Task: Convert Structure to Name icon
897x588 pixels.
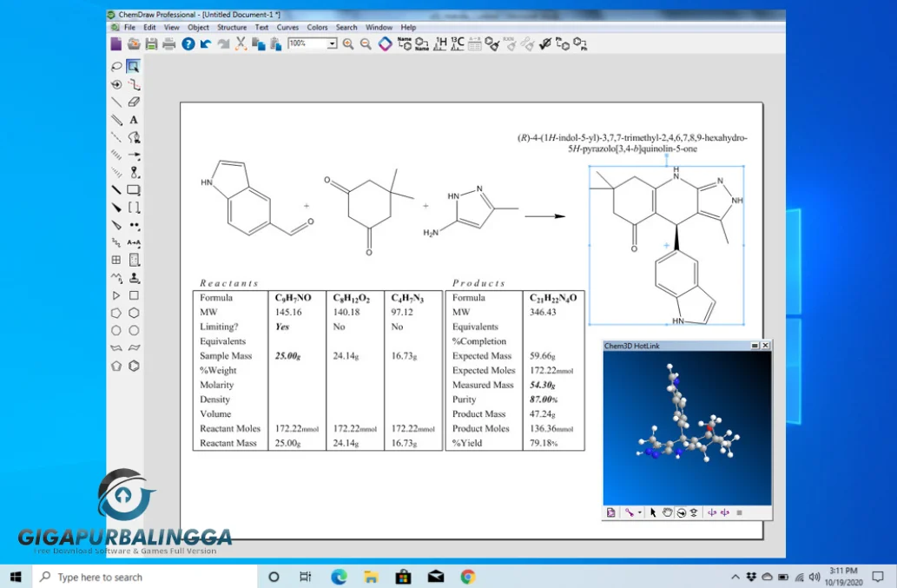Action: pos(422,43)
